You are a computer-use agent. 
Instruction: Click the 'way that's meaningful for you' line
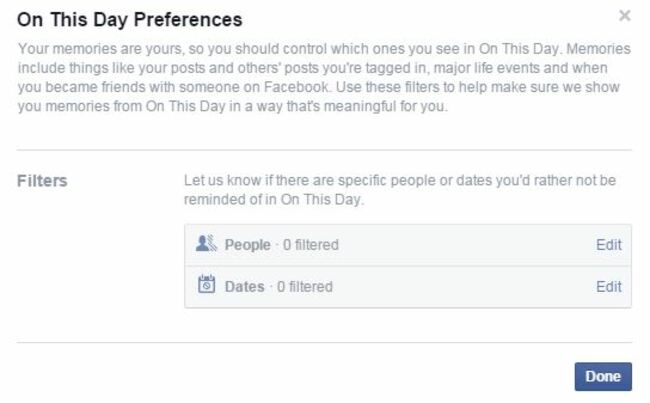point(233,106)
